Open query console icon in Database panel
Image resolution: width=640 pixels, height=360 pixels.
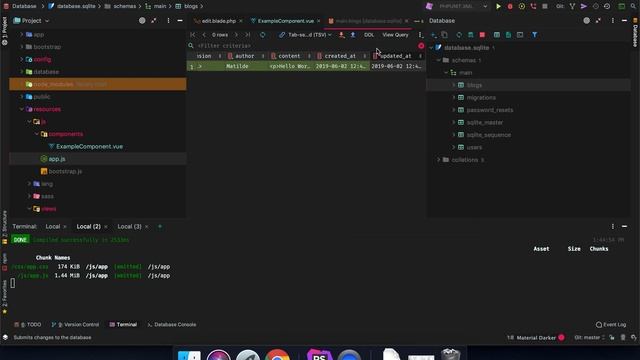520,35
